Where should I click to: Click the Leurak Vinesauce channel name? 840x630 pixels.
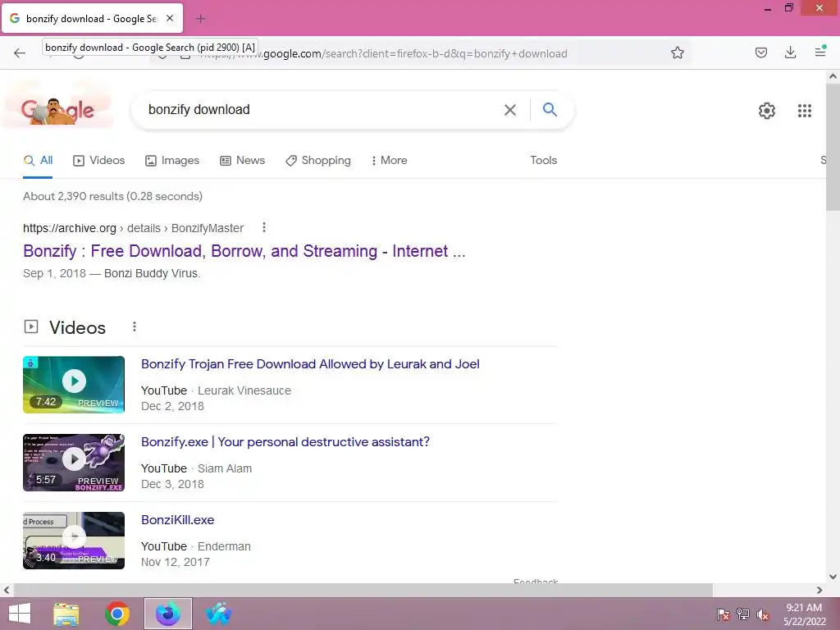244,390
